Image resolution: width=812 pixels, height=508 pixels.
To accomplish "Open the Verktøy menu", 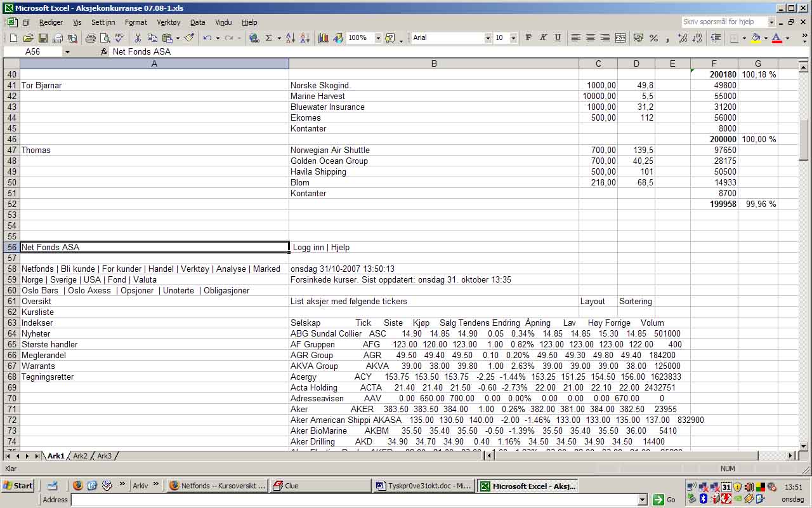I will click(x=169, y=22).
